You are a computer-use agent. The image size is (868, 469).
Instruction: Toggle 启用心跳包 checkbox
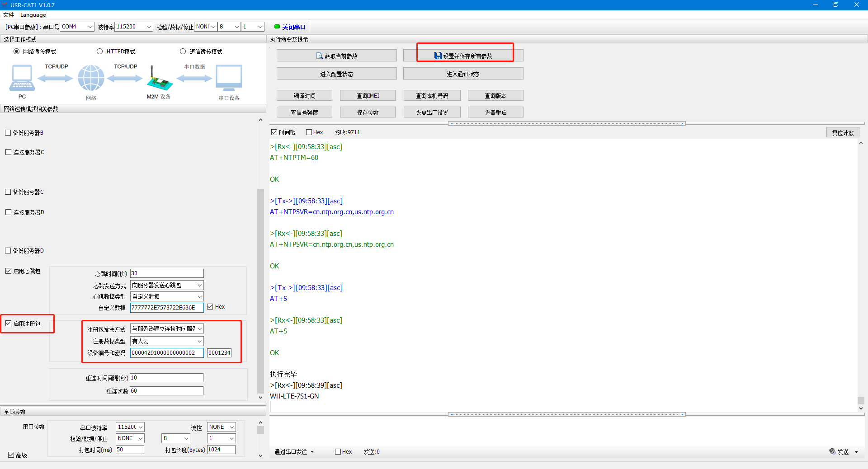(x=8, y=271)
